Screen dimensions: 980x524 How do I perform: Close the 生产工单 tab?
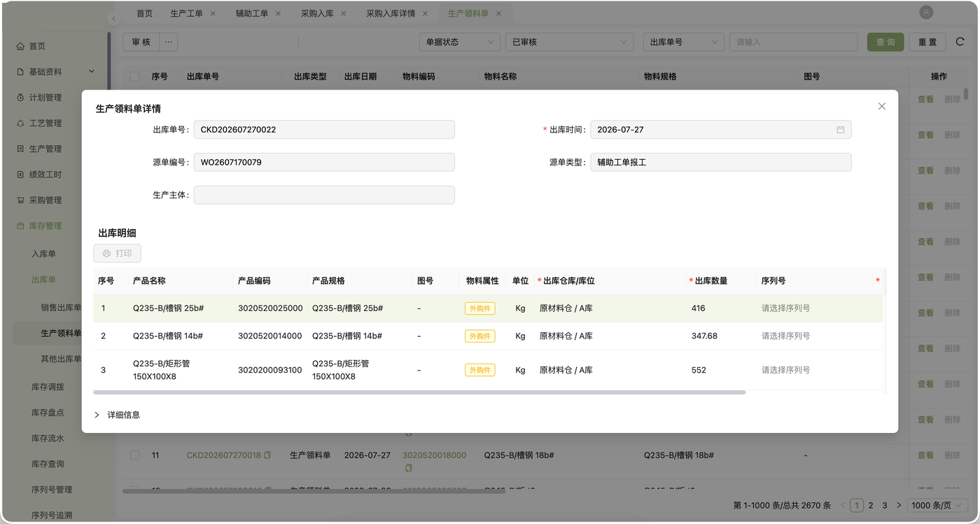coord(213,13)
